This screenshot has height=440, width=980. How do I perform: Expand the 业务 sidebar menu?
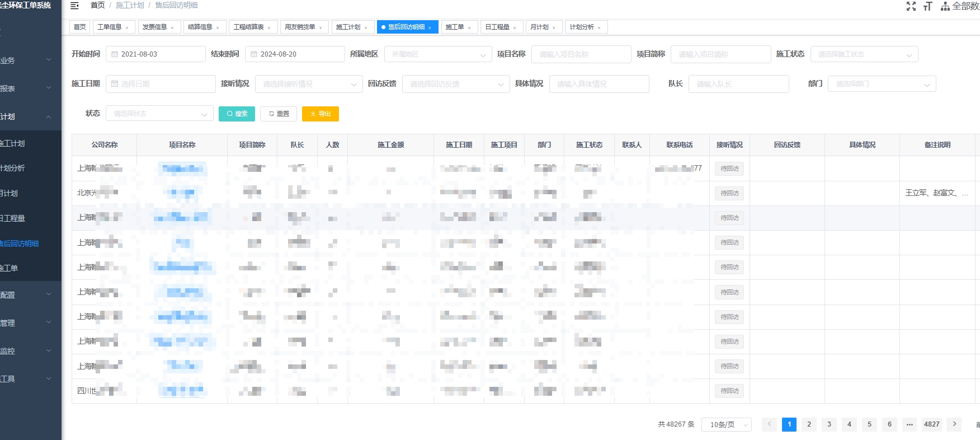(x=31, y=60)
